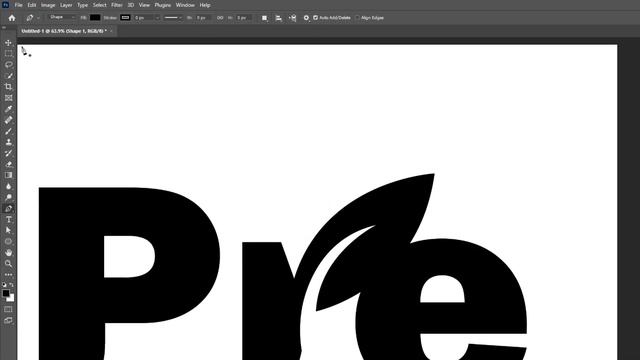This screenshot has width=640, height=360.
Task: Click the shape height H field
Action: pyautogui.click(x=243, y=18)
